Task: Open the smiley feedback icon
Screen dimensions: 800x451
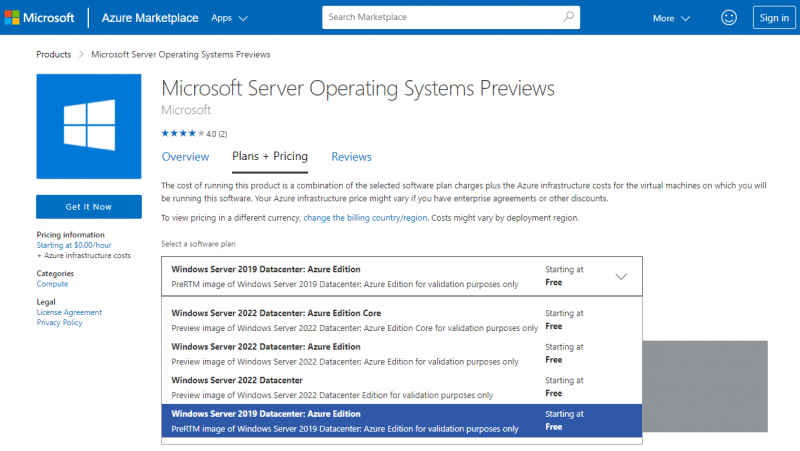Action: (x=729, y=18)
